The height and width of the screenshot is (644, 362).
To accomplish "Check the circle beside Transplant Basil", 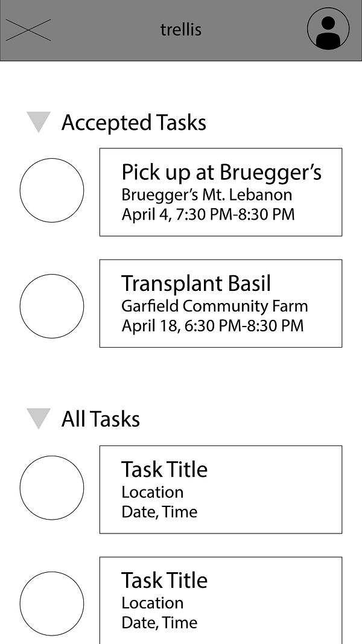I will click(52, 307).
